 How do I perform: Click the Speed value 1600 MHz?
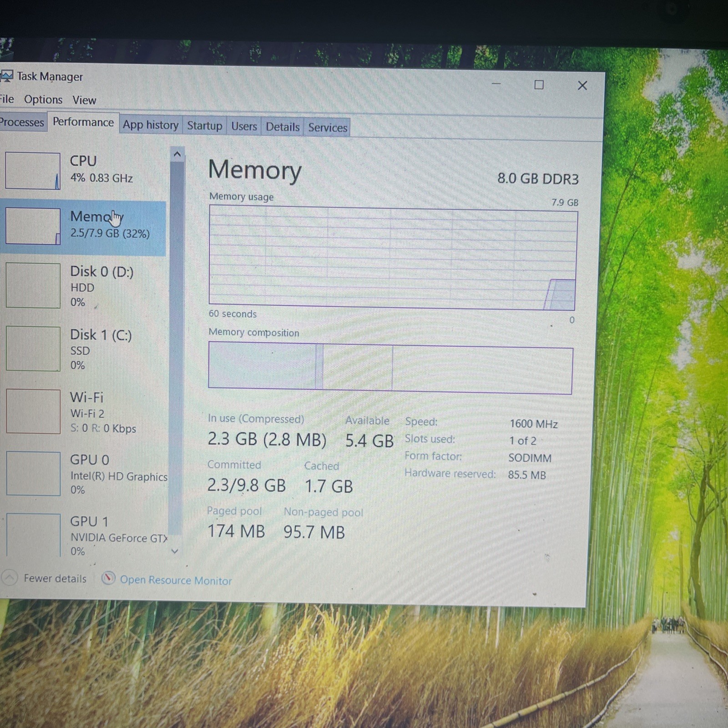(534, 424)
